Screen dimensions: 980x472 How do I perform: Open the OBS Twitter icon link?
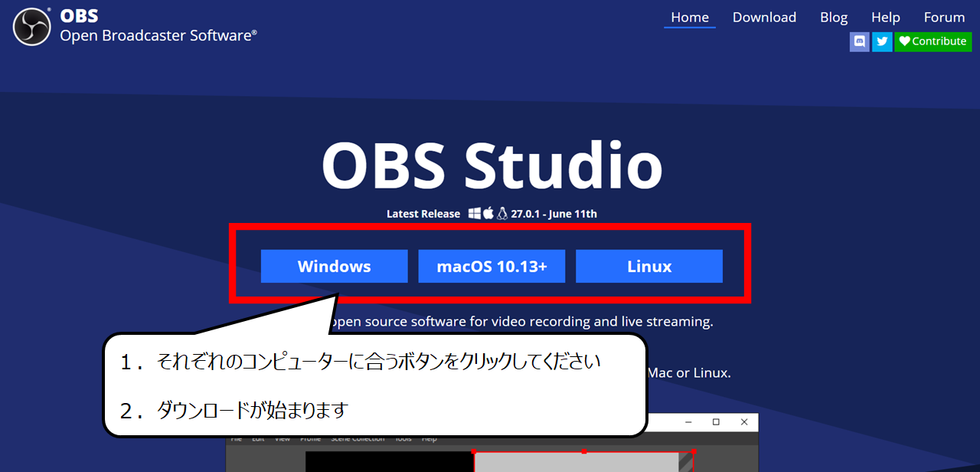[882, 41]
